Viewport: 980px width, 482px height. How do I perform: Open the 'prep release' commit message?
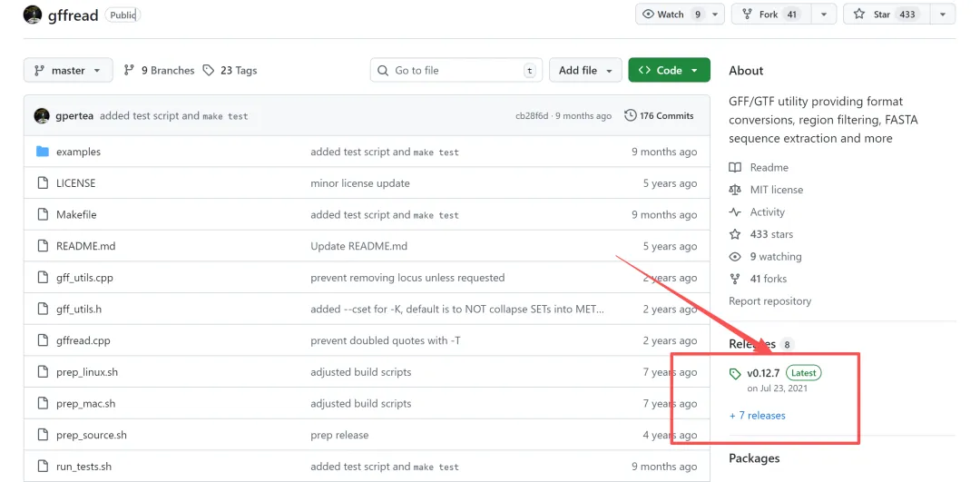pos(339,435)
